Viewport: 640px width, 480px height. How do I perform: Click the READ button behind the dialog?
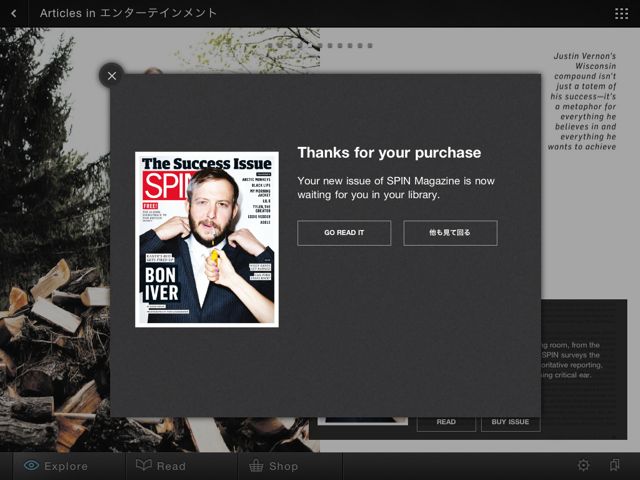point(446,424)
